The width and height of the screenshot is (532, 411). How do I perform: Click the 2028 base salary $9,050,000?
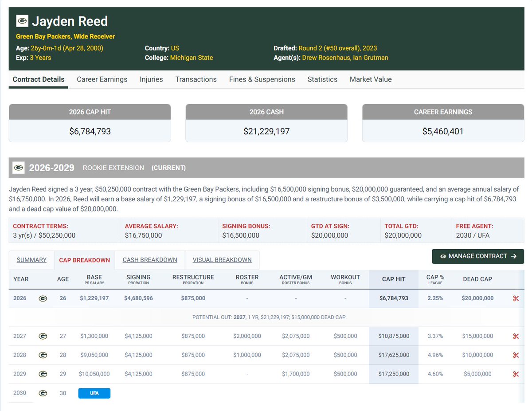tap(94, 355)
